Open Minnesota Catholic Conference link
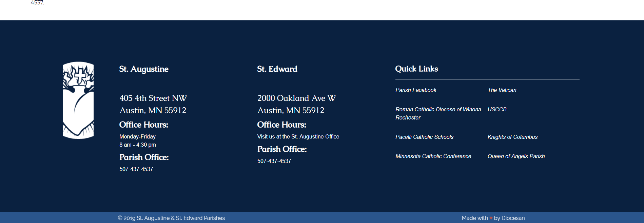This screenshot has height=223, width=644. click(x=433, y=156)
